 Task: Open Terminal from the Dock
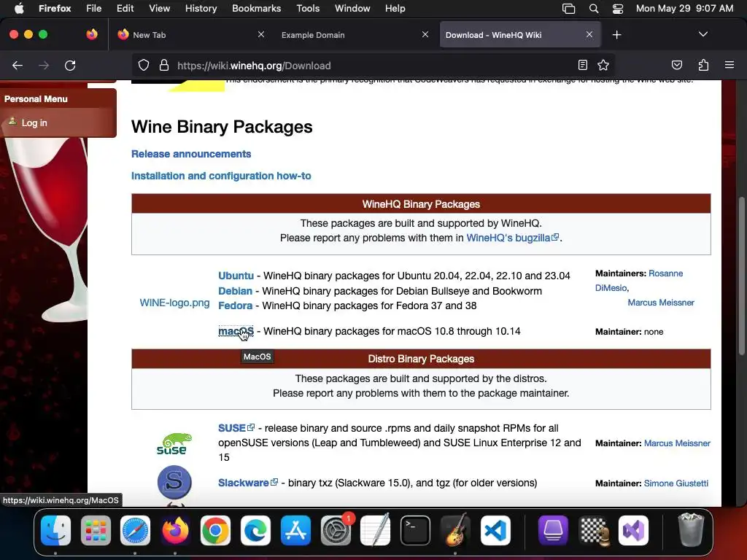[415, 531]
